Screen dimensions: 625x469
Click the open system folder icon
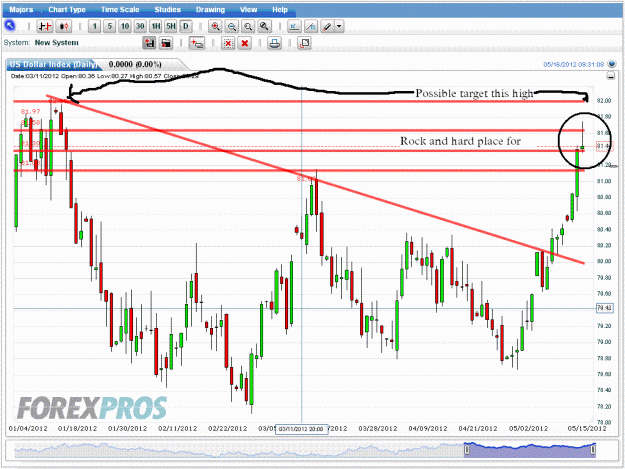pyautogui.click(x=166, y=43)
